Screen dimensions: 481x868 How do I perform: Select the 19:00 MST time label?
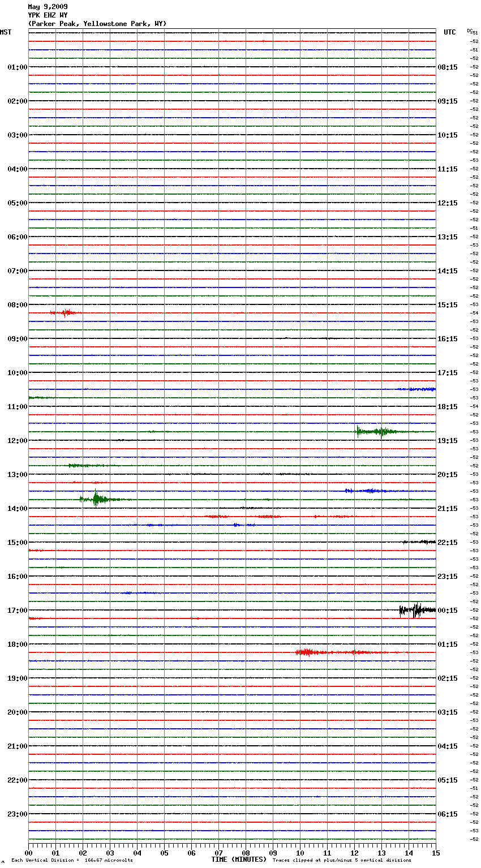click(18, 678)
